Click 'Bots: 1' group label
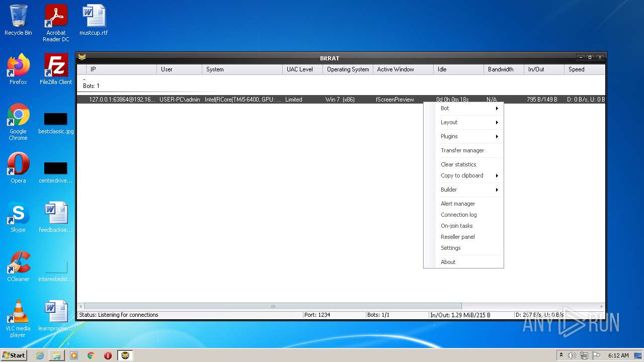 point(91,86)
